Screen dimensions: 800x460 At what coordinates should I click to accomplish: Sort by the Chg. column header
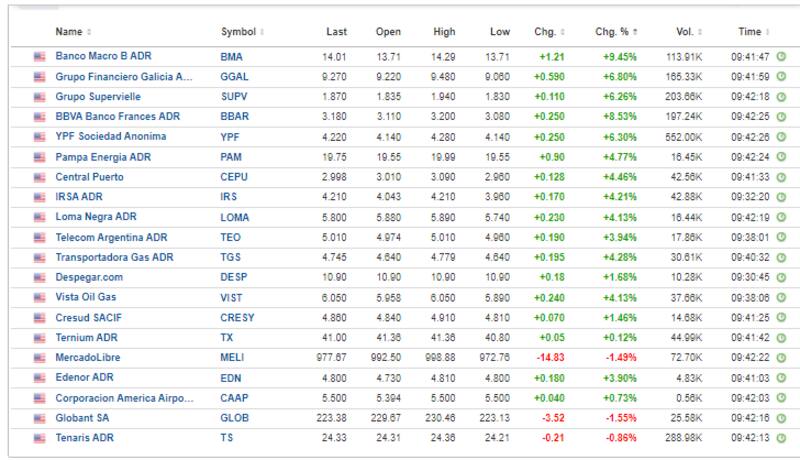point(548,32)
